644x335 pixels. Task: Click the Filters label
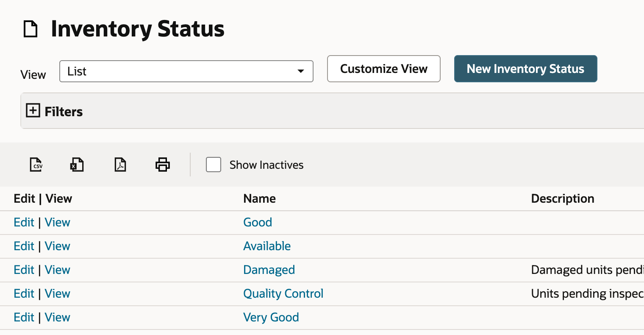[x=64, y=112]
